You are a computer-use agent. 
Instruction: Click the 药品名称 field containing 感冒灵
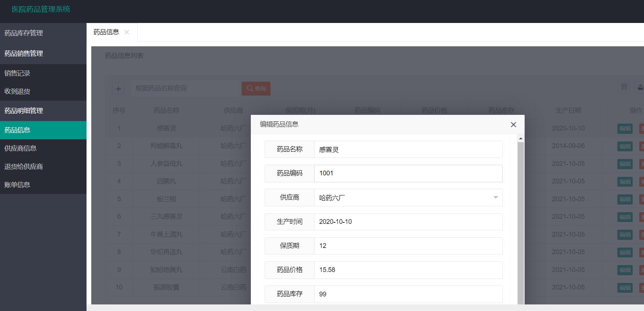(408, 149)
